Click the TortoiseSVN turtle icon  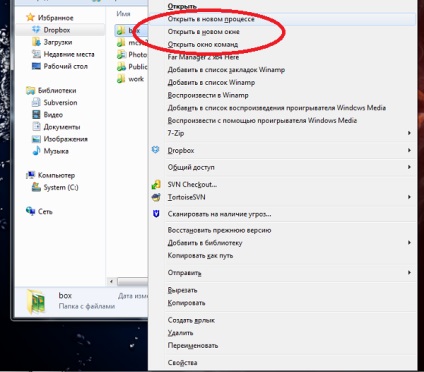156,197
